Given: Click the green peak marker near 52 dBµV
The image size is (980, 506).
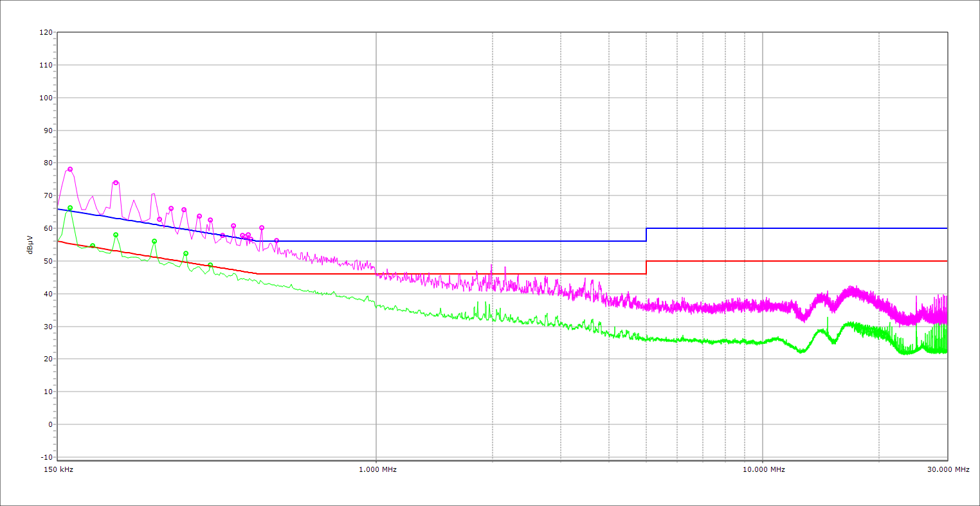Looking at the screenshot, I should pos(186,253).
